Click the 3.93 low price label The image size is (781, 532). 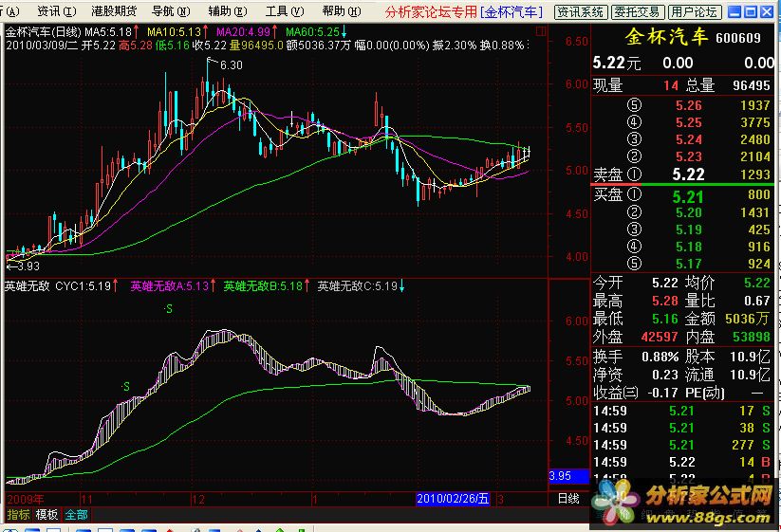pos(28,266)
